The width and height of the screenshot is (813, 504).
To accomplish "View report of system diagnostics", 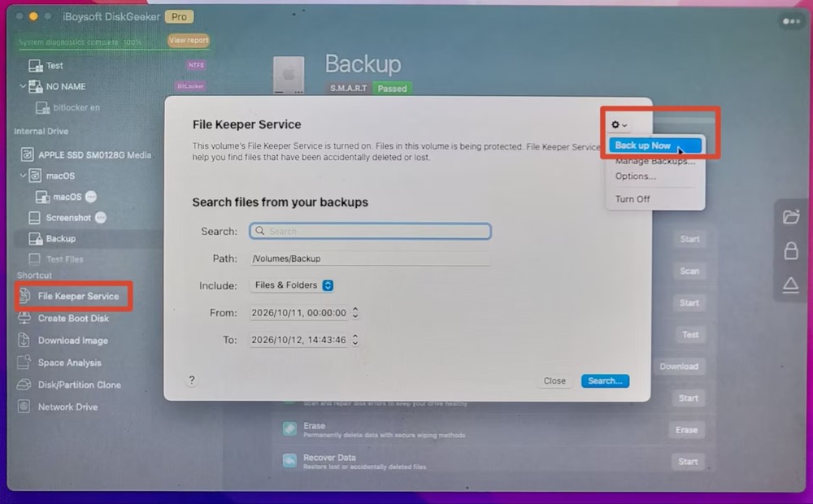I will 189,40.
